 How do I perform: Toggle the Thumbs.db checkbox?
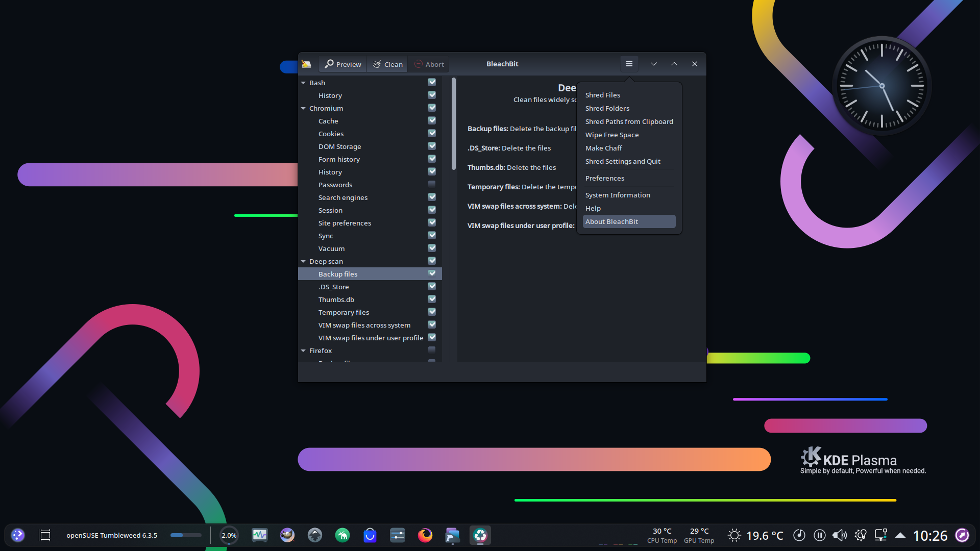(x=432, y=299)
